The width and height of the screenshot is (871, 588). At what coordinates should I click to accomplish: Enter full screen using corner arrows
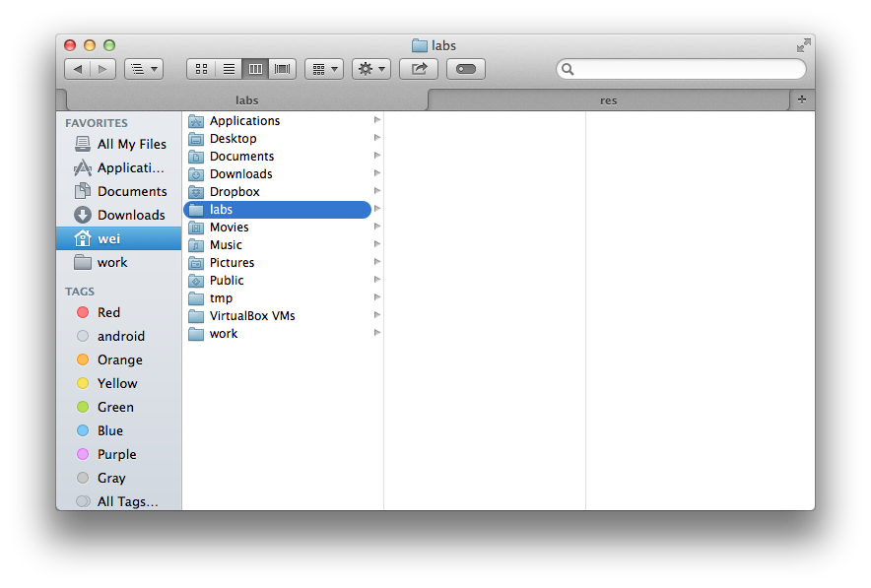pyautogui.click(x=803, y=45)
